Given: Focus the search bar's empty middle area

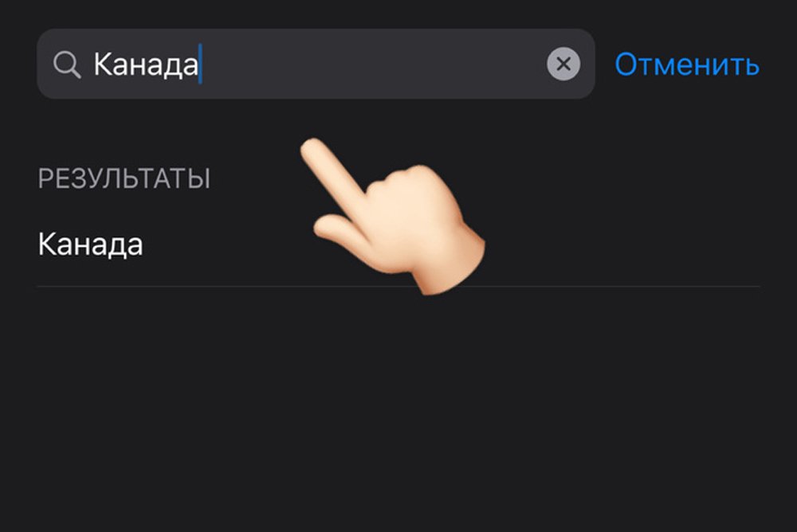Looking at the screenshot, I should 367,65.
